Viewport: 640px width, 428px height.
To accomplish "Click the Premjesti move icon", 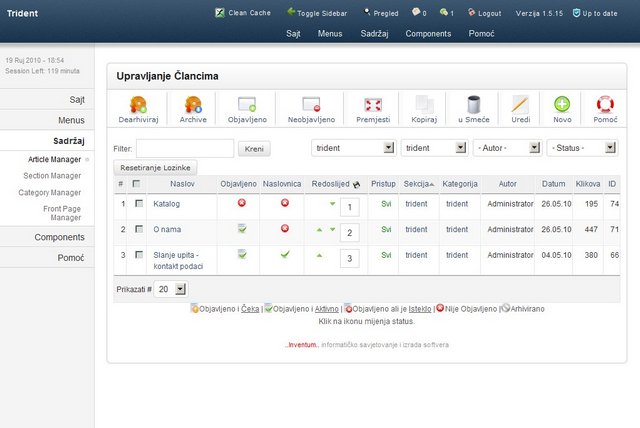I will (x=373, y=104).
